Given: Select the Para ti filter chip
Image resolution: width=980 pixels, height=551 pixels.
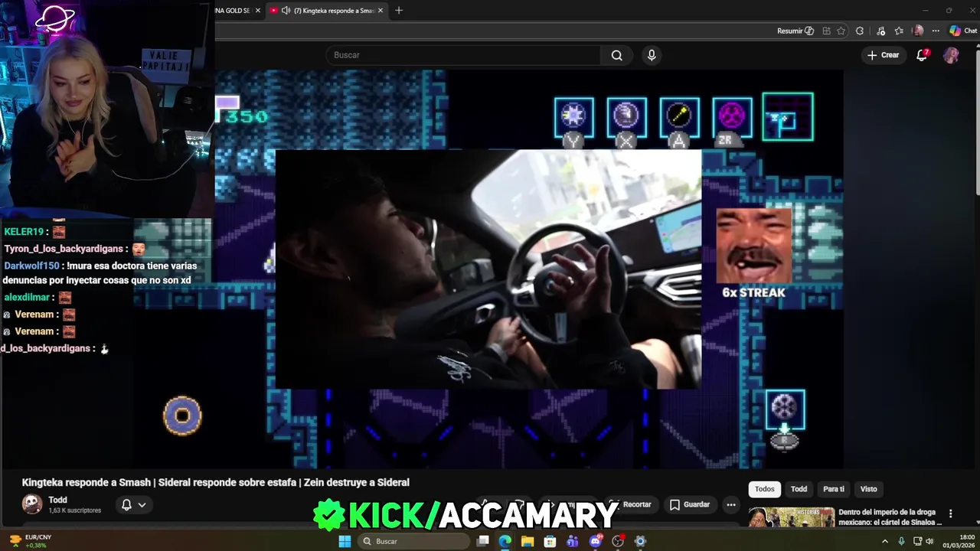Looking at the screenshot, I should 834,489.
